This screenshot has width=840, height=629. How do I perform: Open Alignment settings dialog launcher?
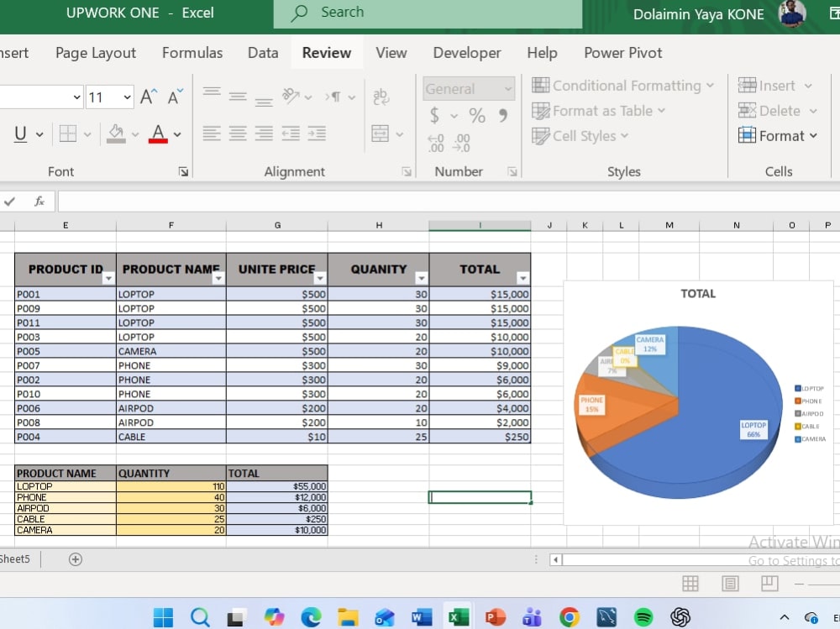pos(407,172)
